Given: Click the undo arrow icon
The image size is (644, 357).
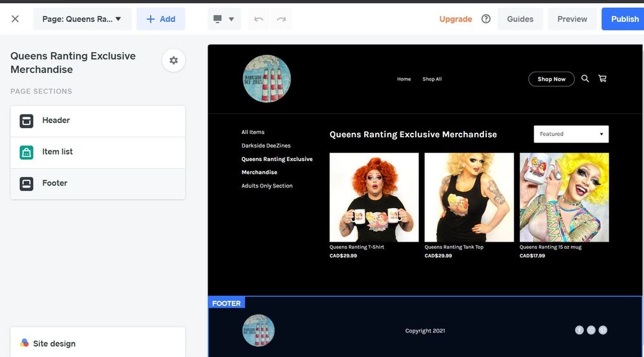Looking at the screenshot, I should tap(259, 19).
